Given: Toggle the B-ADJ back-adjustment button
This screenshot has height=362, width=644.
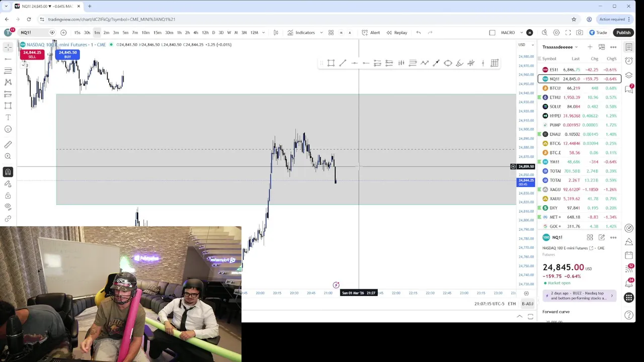Looking at the screenshot, I should pyautogui.click(x=527, y=304).
